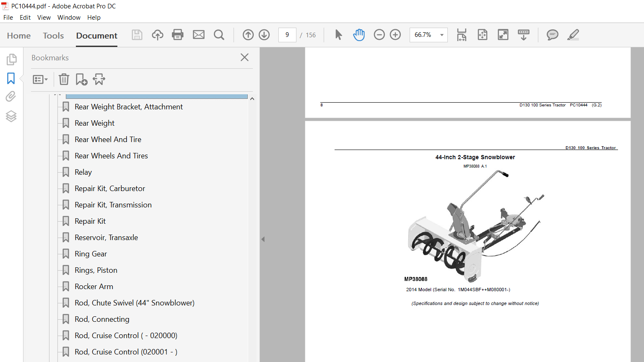Enter full screen mode icon

tap(503, 35)
